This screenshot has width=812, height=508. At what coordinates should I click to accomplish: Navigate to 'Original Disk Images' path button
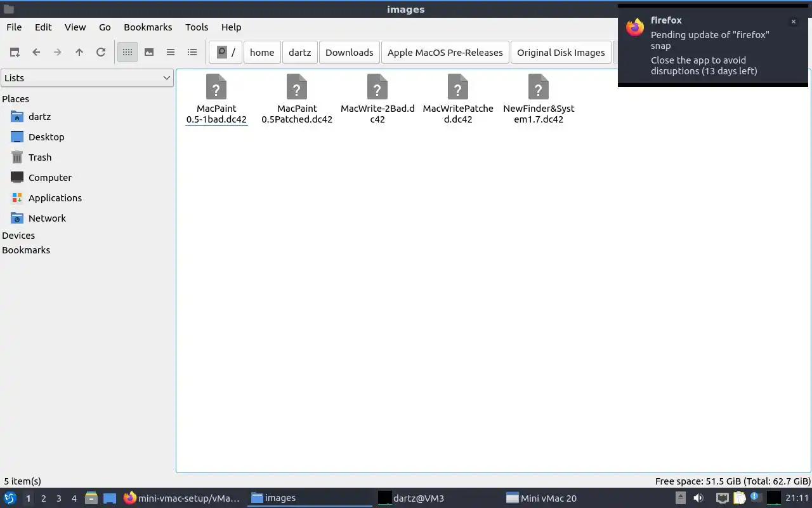561,53
